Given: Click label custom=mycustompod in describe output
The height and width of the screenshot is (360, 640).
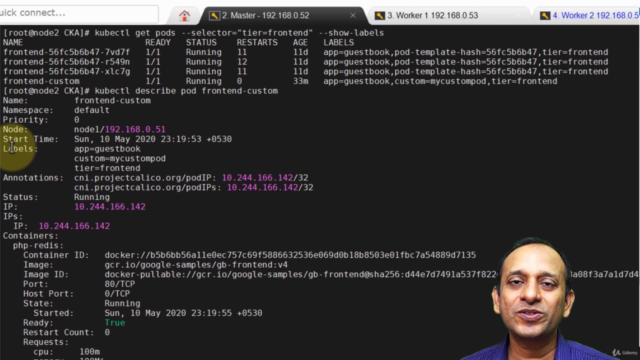Looking at the screenshot, I should click(120, 158).
